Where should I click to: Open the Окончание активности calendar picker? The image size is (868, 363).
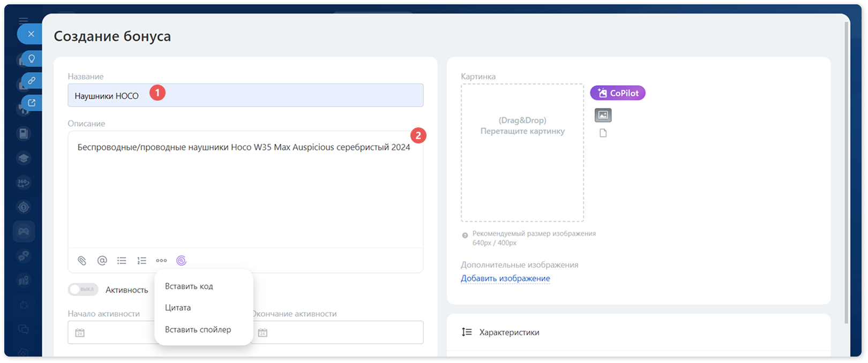click(x=263, y=333)
